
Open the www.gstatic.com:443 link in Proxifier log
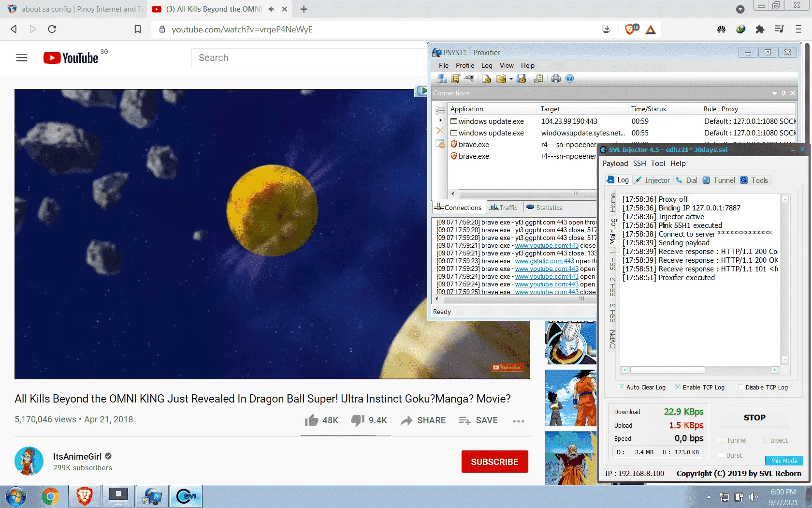coord(544,261)
